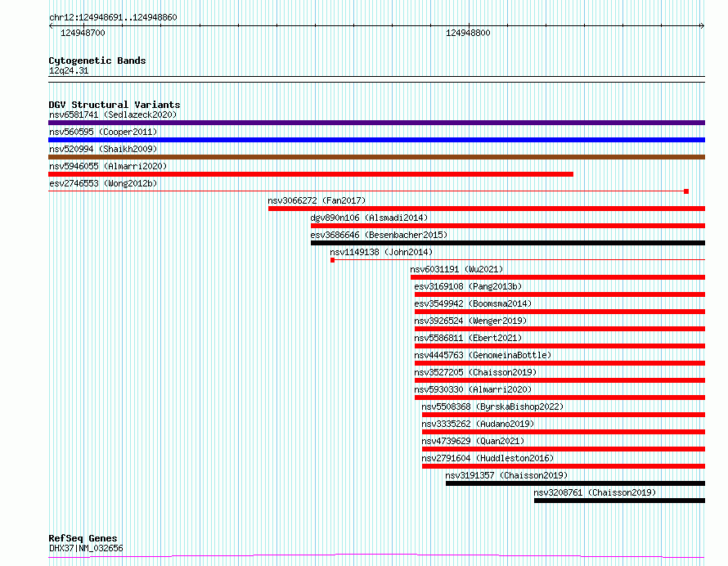Click the esv3169108 (Pang2013b) label

click(x=468, y=286)
